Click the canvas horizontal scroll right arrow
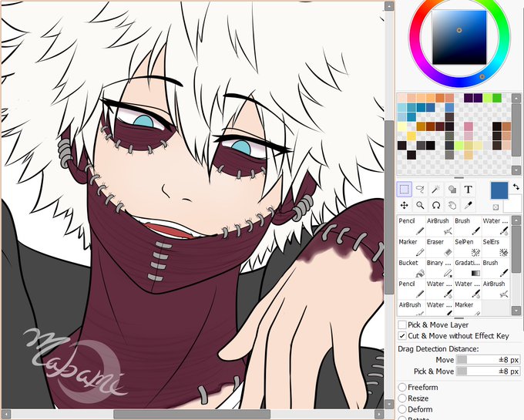 379,415
